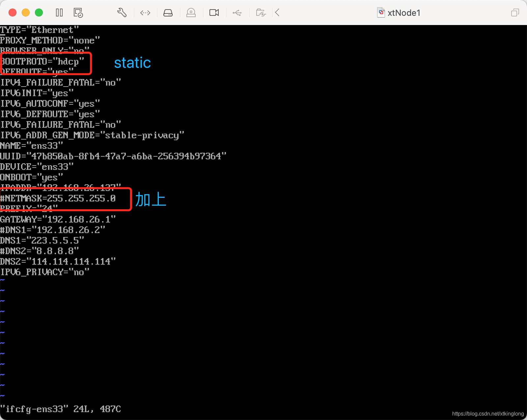Click the #DNS1="192.168.26.2" line
The width and height of the screenshot is (527, 420).
coord(53,230)
